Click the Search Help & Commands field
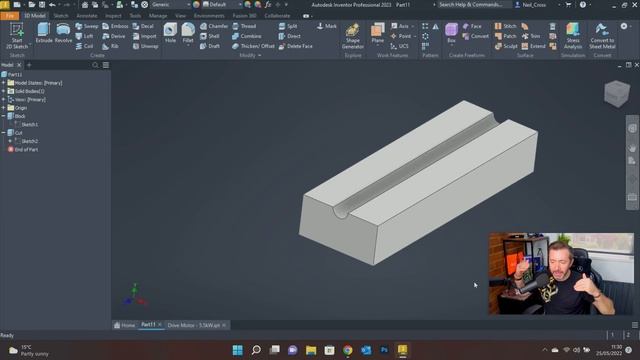The image size is (640, 360). [x=472, y=4]
